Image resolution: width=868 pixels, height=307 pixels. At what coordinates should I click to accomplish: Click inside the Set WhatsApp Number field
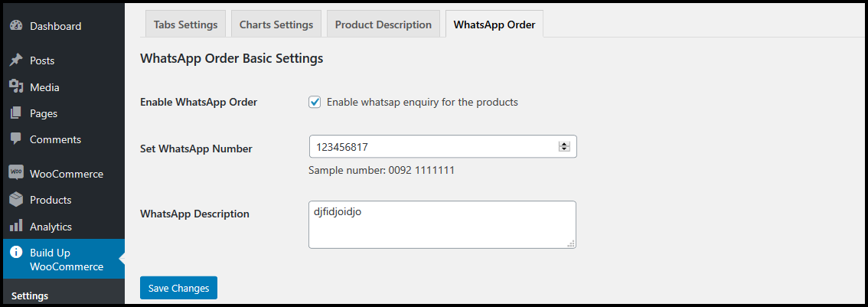click(432, 147)
